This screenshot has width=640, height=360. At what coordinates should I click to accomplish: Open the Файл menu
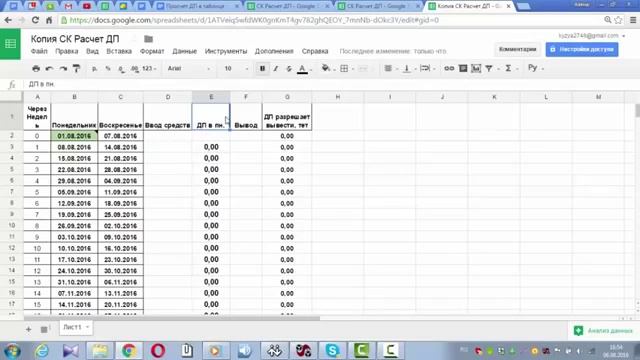tap(39, 51)
